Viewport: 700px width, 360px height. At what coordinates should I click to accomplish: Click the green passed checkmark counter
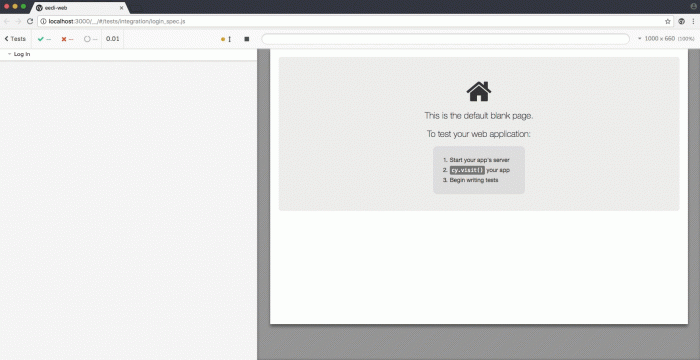[x=44, y=39]
